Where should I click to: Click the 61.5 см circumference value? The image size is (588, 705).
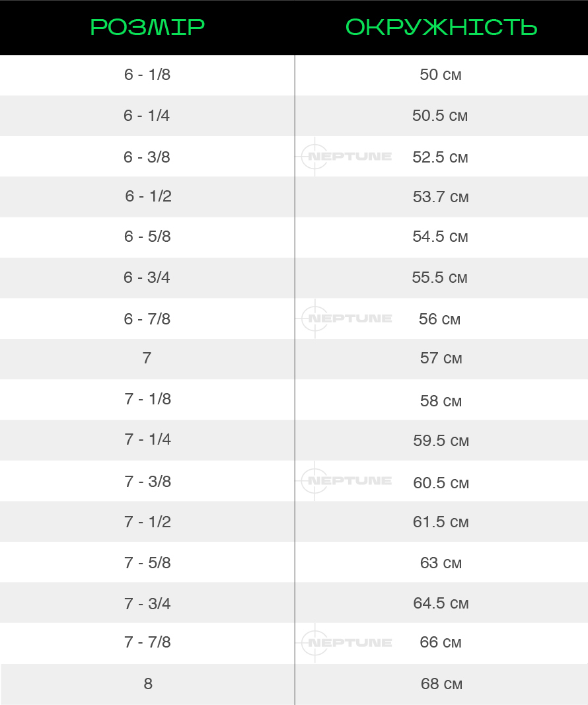tap(441, 522)
